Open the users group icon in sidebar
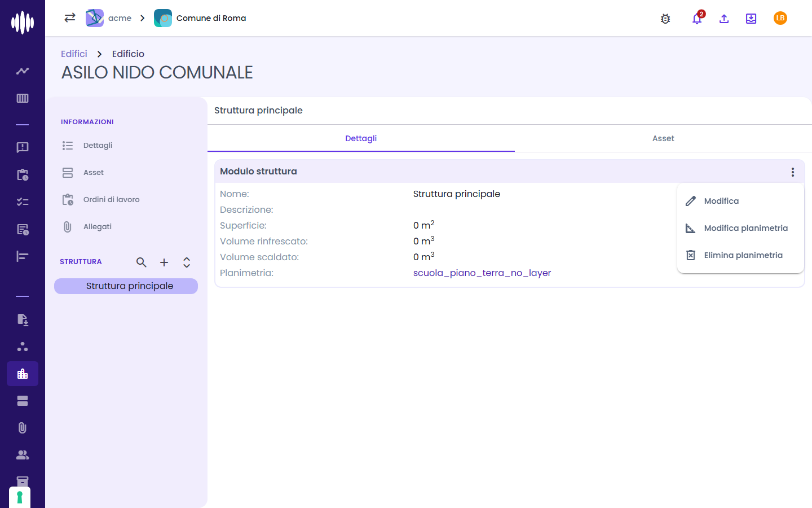Screen dimensions: 812x508 click(x=23, y=455)
